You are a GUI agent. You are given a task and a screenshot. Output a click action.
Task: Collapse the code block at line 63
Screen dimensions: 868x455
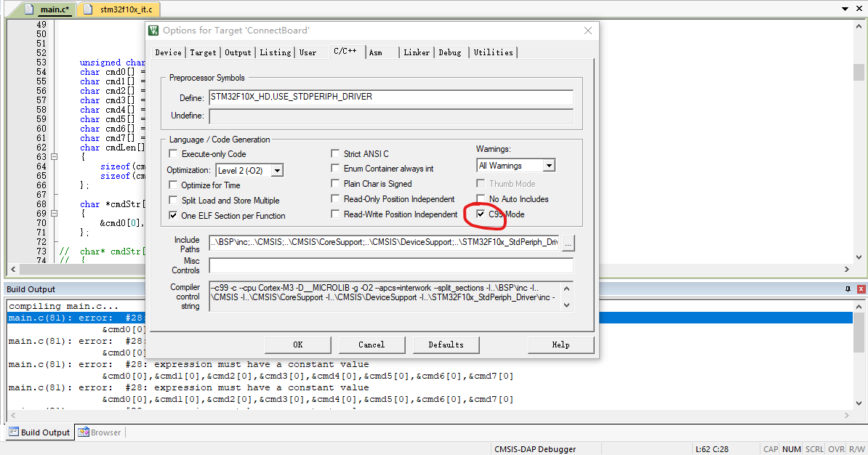55,156
